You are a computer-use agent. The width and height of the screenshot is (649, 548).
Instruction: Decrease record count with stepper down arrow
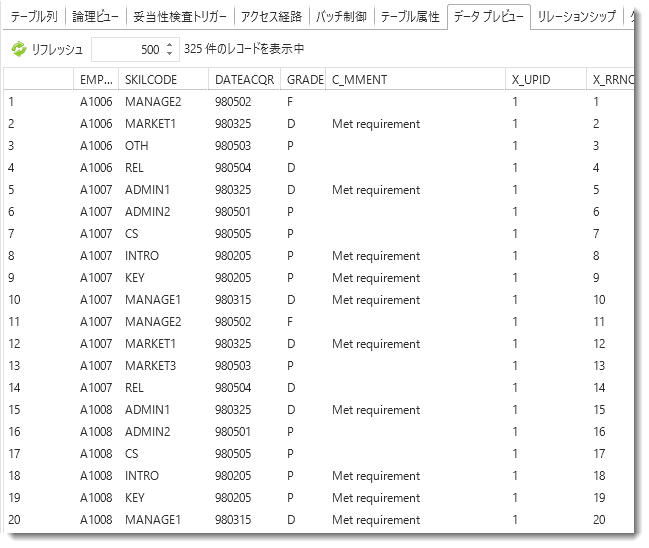170,54
